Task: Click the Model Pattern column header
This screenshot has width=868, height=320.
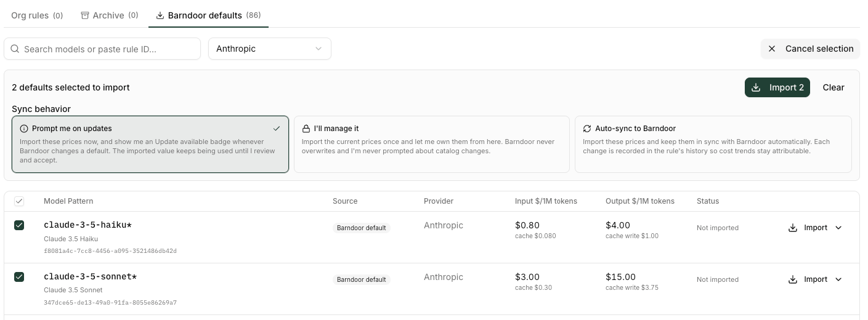Action: [x=68, y=201]
